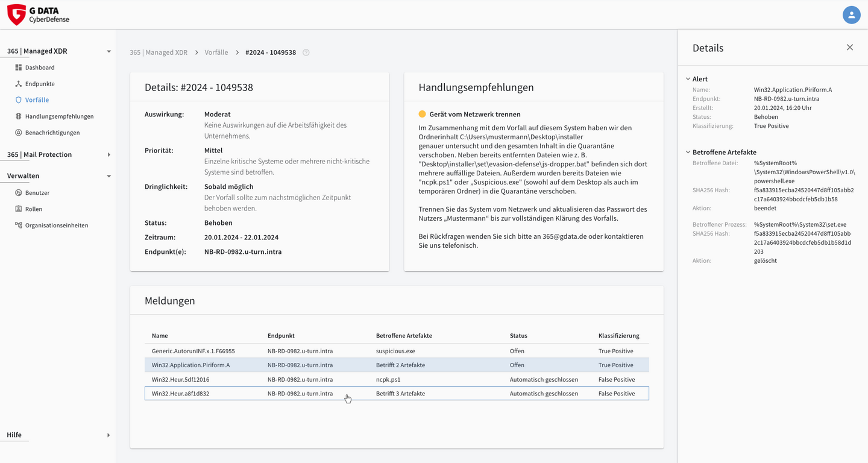This screenshot has width=868, height=463.
Task: Click the Endpunkte network icon
Action: click(x=19, y=84)
